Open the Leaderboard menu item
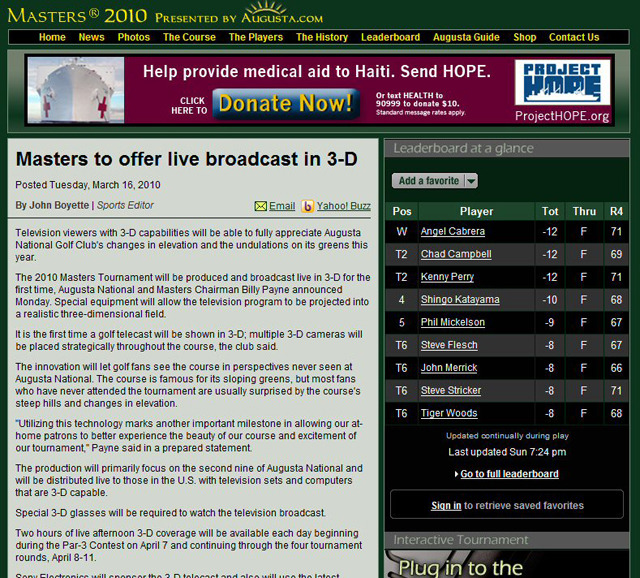Viewport: 640px width, 578px height. coord(390,37)
